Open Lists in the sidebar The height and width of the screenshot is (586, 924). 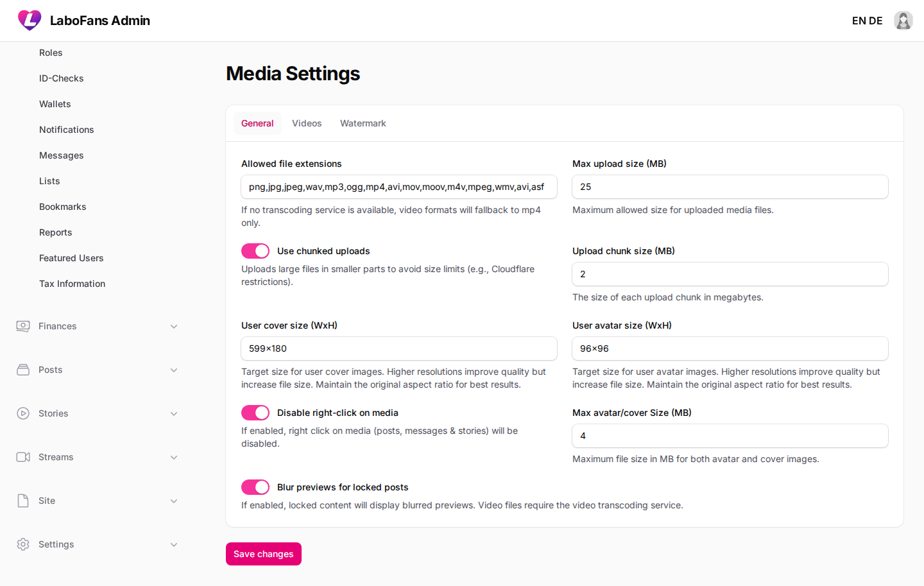click(x=49, y=181)
